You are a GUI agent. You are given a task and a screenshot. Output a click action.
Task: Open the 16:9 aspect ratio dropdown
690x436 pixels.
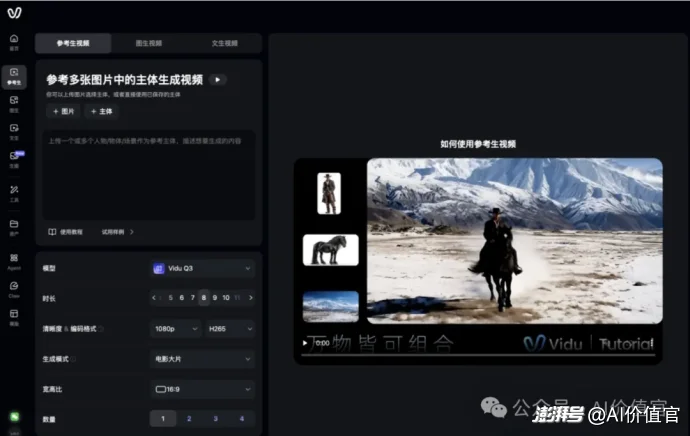202,389
